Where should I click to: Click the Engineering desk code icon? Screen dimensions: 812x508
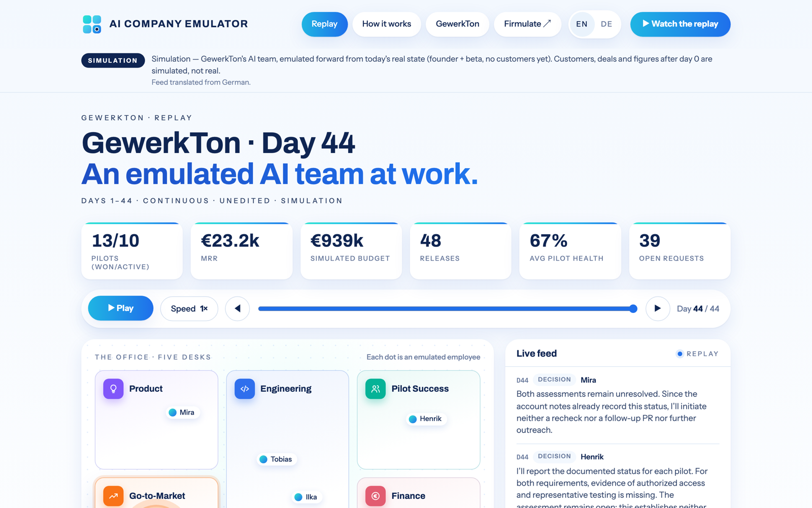[245, 389]
